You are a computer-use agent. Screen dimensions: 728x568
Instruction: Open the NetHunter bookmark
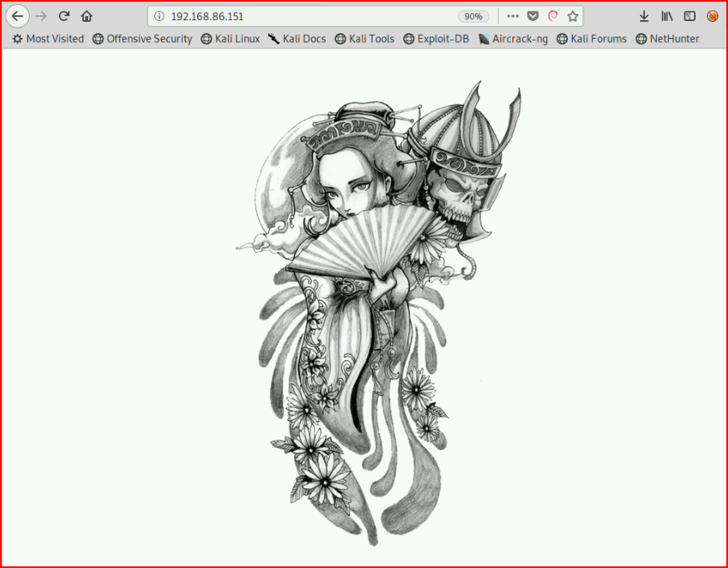(667, 39)
